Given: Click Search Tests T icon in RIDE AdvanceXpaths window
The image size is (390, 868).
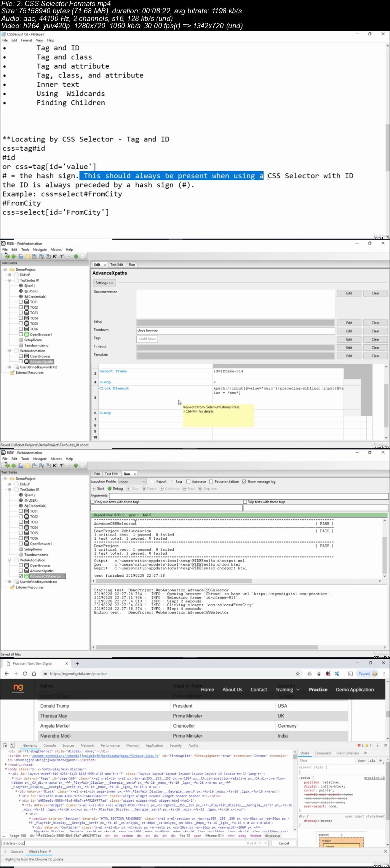Looking at the screenshot, I should 61,257.
